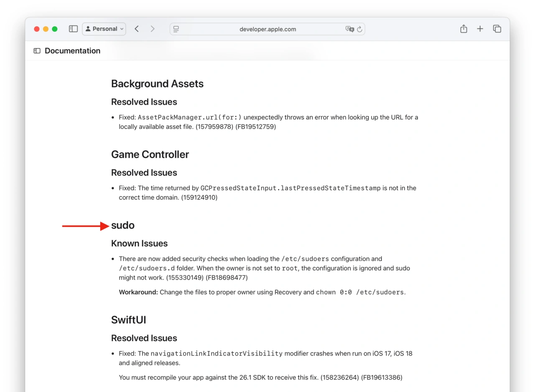The height and width of the screenshot is (392, 535).
Task: Toggle the Safari sidebar button
Action: coord(73,29)
